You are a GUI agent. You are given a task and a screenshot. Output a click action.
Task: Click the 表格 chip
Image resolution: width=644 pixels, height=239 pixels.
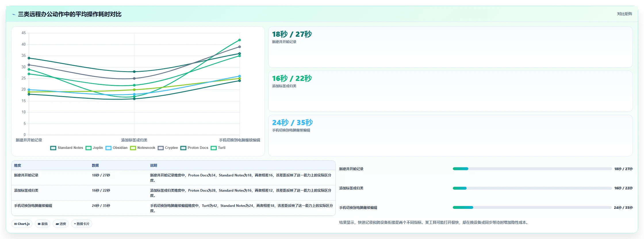pos(43,224)
